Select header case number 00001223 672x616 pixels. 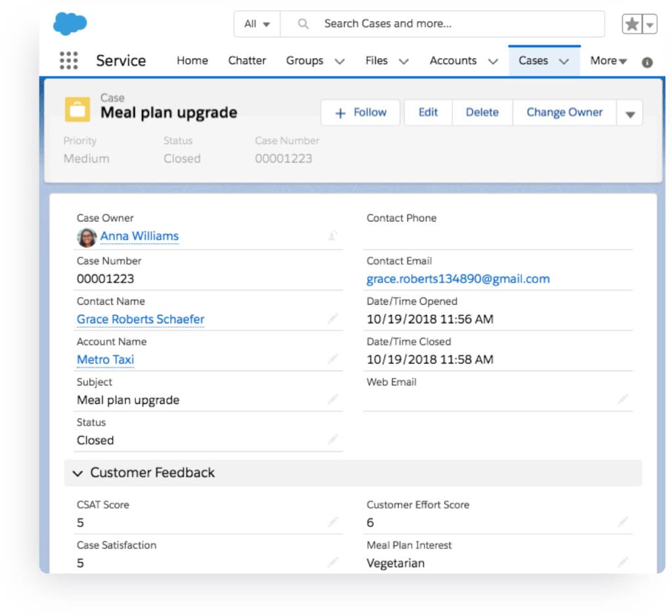coord(283,159)
